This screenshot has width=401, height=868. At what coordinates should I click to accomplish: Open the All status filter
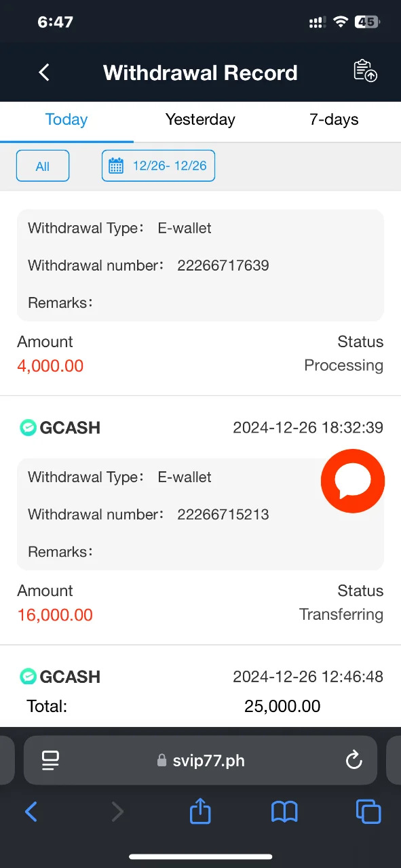pos(43,166)
